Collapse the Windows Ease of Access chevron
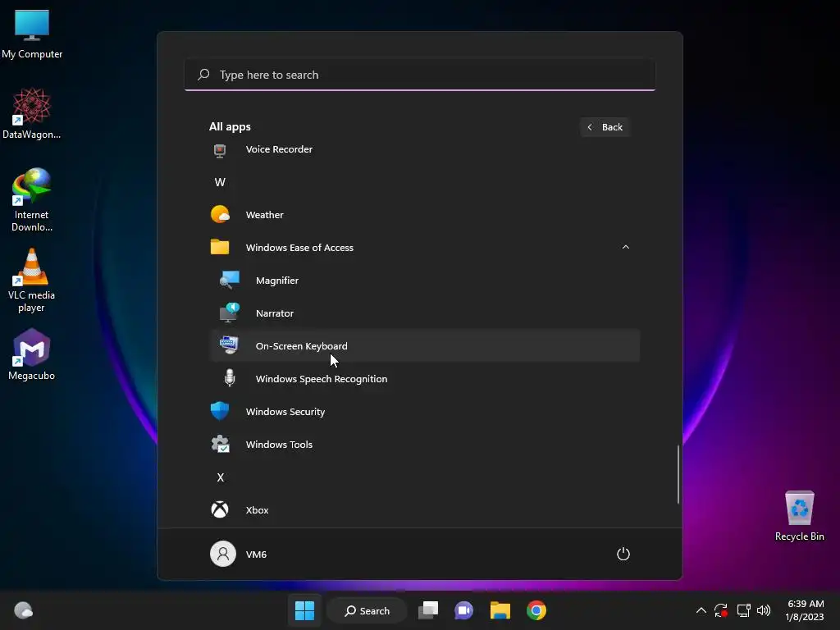Screen dimensions: 840x630 tap(625, 247)
